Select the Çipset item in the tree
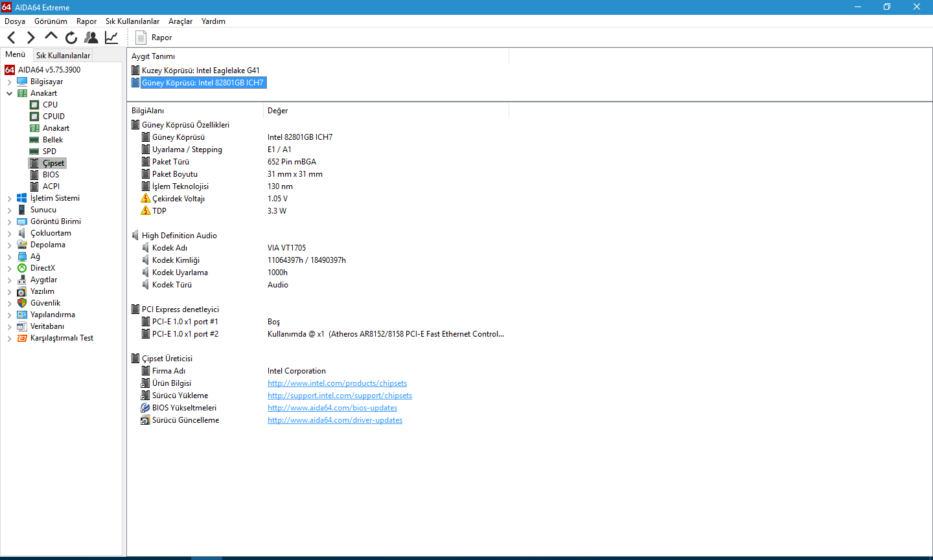 [x=53, y=163]
